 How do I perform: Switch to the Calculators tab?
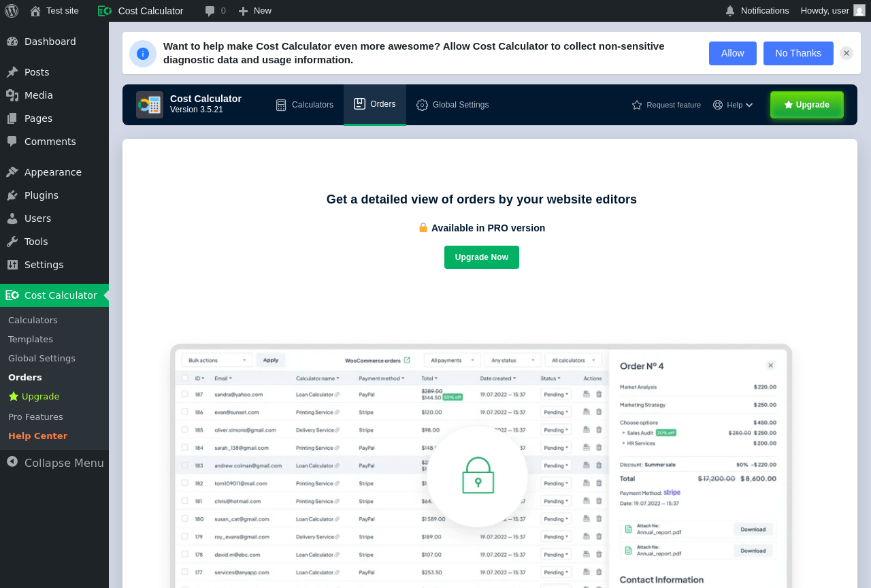point(305,105)
